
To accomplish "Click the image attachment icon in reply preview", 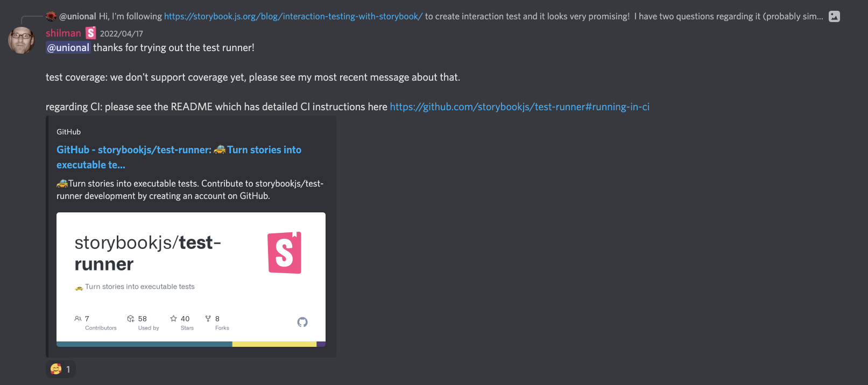I will click(834, 16).
